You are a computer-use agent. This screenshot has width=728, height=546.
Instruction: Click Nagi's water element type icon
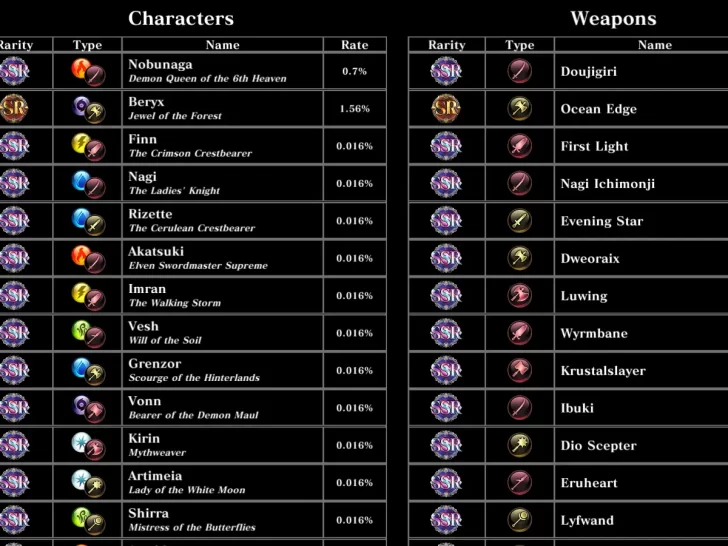(81, 180)
